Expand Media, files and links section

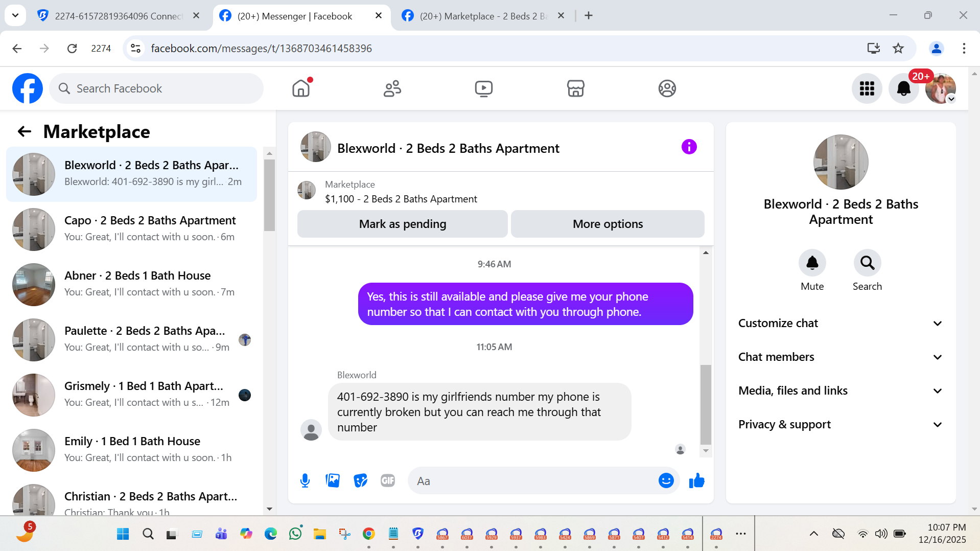point(841,391)
